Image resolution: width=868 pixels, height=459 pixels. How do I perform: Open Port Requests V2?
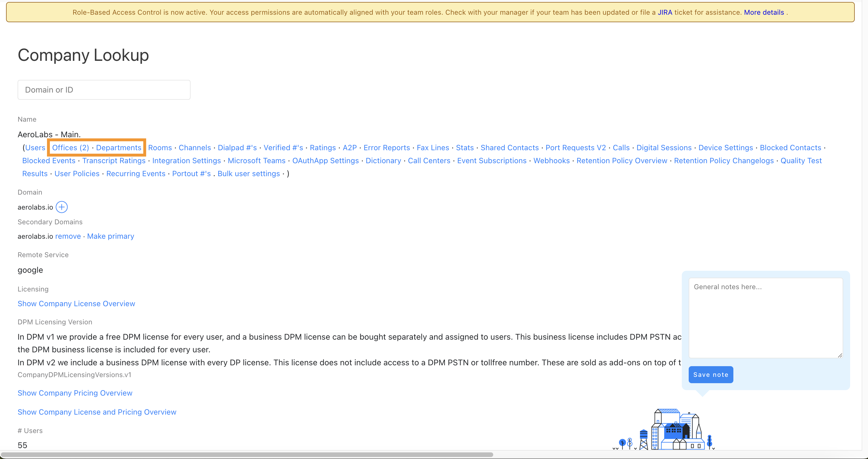576,148
